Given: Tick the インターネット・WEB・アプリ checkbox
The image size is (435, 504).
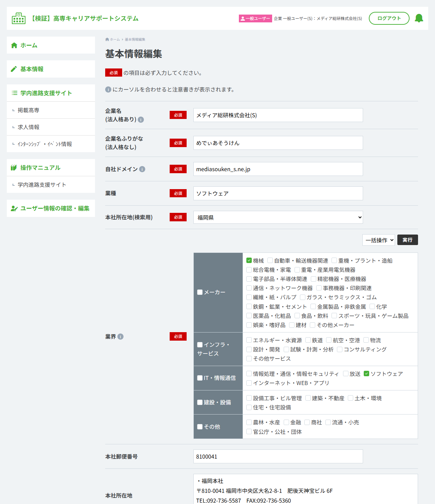Looking at the screenshot, I should [249, 383].
